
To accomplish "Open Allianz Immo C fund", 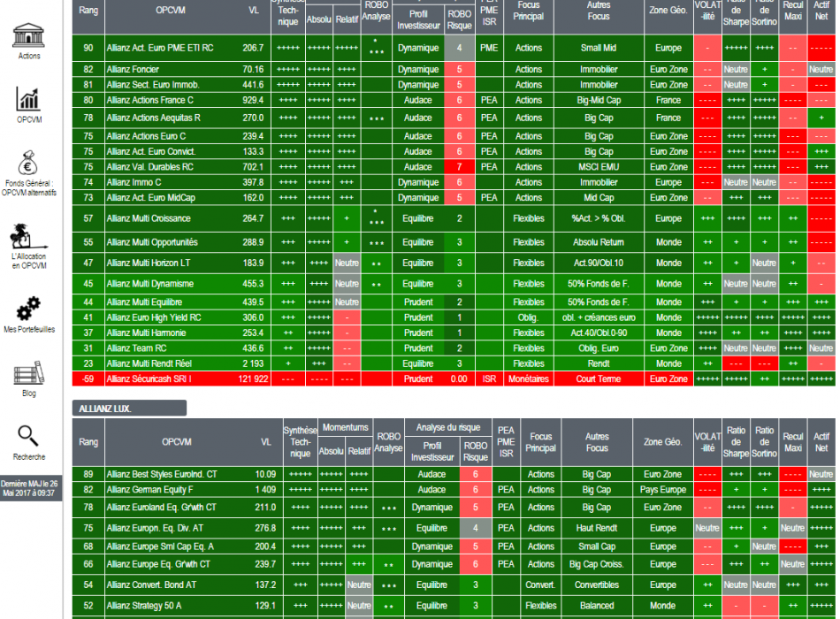I will (x=134, y=182).
